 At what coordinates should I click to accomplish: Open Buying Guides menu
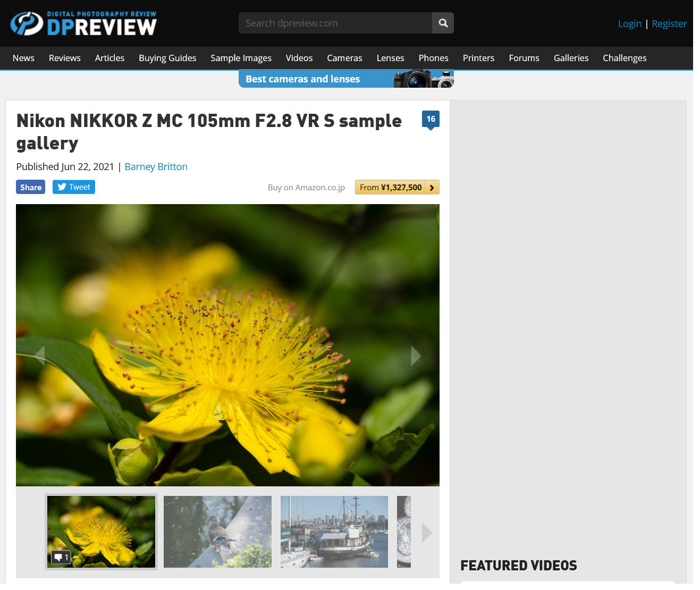[167, 58]
